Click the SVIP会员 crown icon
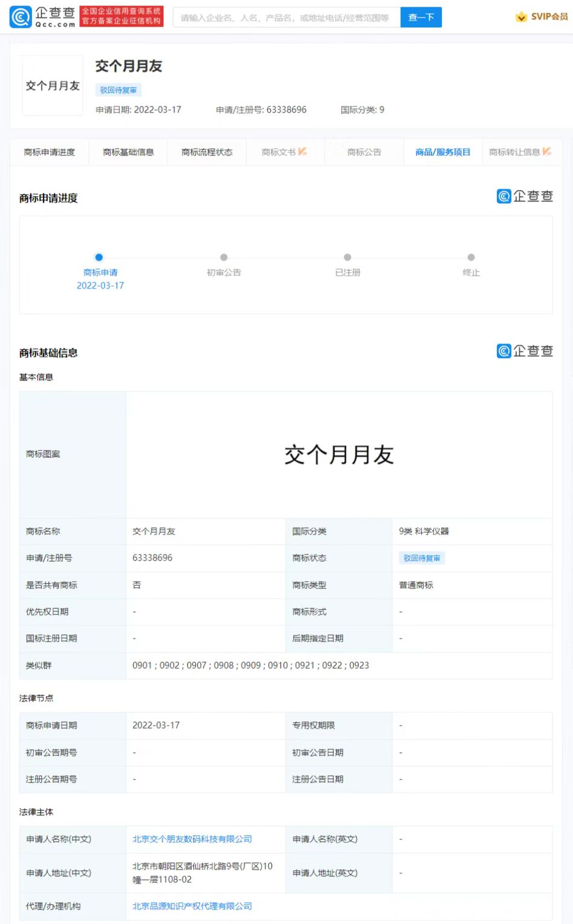Image resolution: width=573 pixels, height=924 pixels. click(520, 17)
